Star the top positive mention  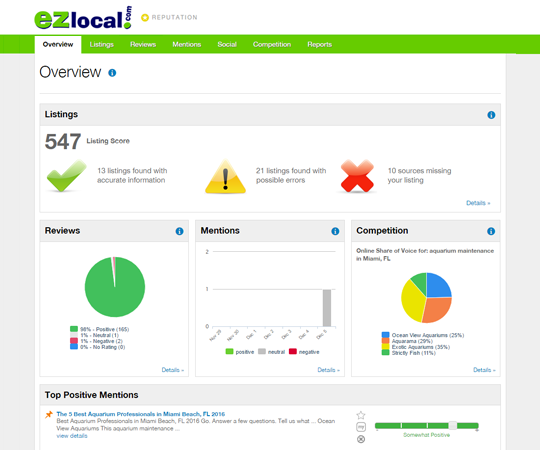pos(361,415)
